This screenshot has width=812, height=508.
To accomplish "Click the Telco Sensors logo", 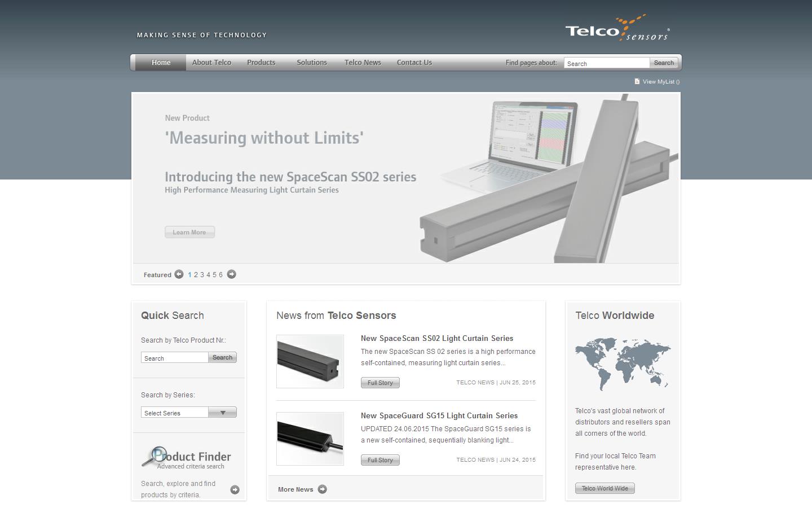I will pos(617,29).
